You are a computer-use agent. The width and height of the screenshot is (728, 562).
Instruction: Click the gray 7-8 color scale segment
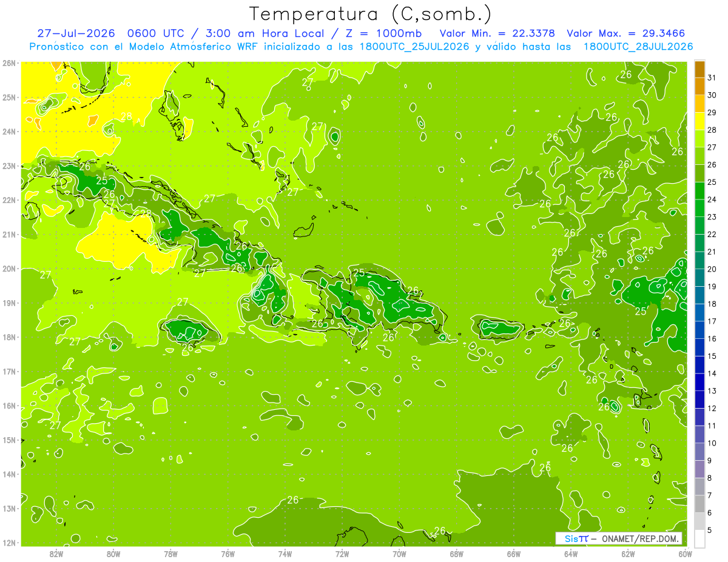coord(699,486)
